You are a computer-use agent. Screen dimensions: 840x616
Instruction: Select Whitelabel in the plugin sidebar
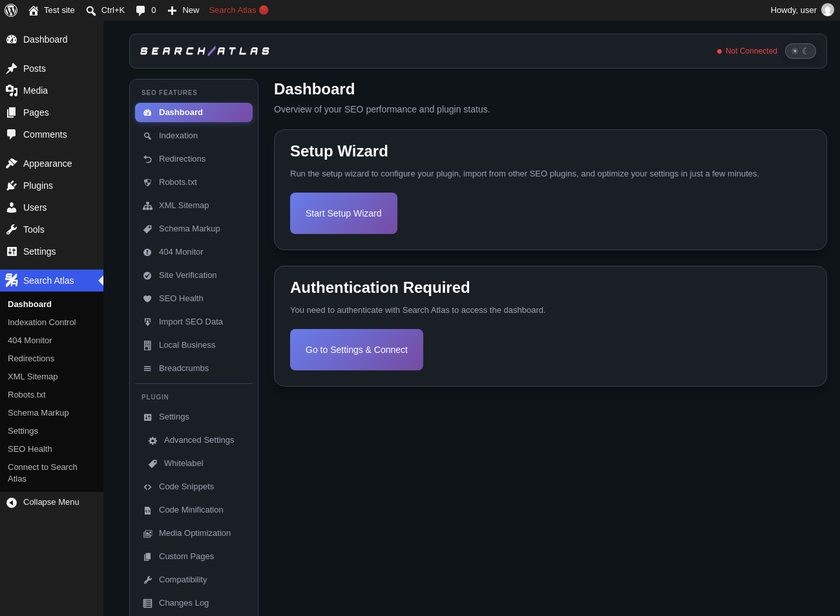[x=194, y=463]
